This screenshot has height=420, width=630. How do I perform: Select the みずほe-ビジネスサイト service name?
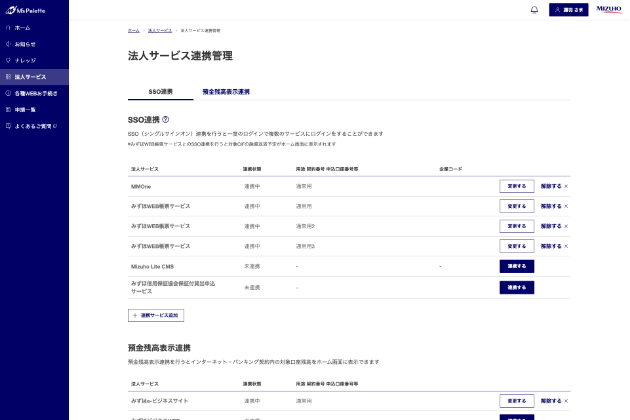click(160, 401)
